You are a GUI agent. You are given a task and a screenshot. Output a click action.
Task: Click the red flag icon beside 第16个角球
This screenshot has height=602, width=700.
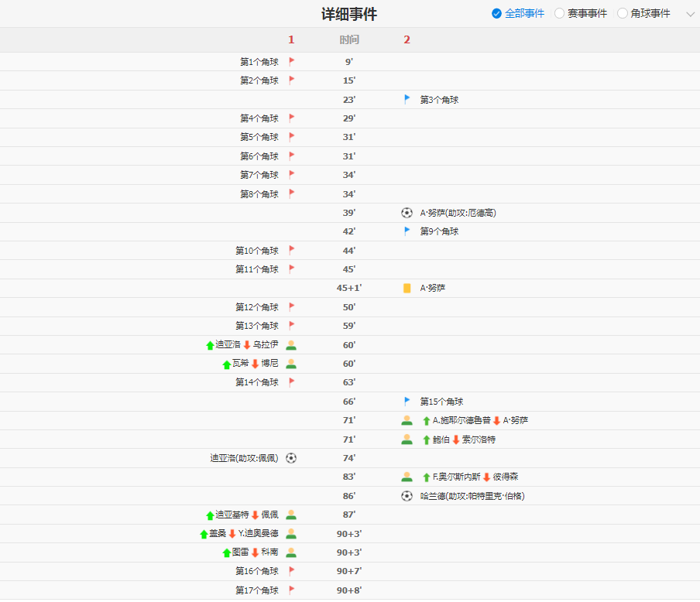coord(291,571)
